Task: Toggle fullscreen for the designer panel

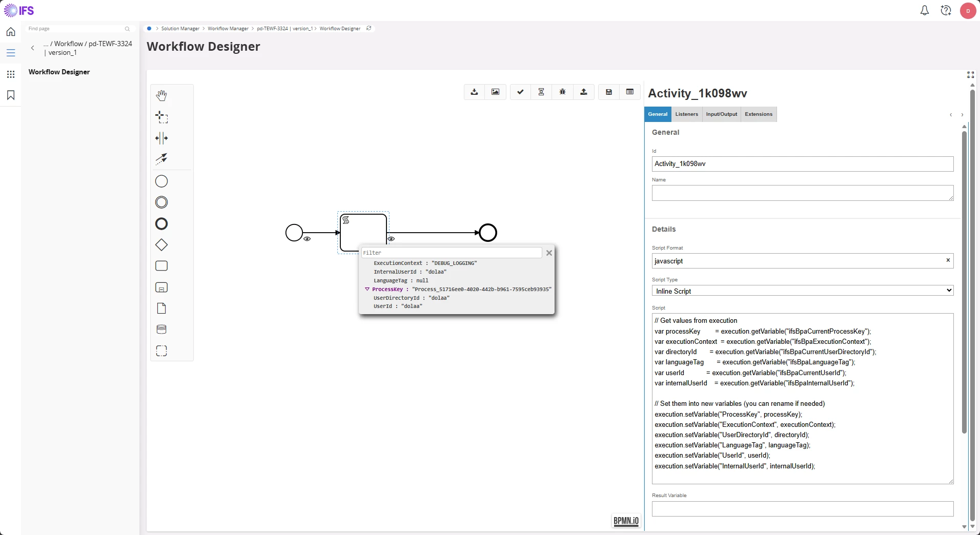Action: tap(970, 75)
